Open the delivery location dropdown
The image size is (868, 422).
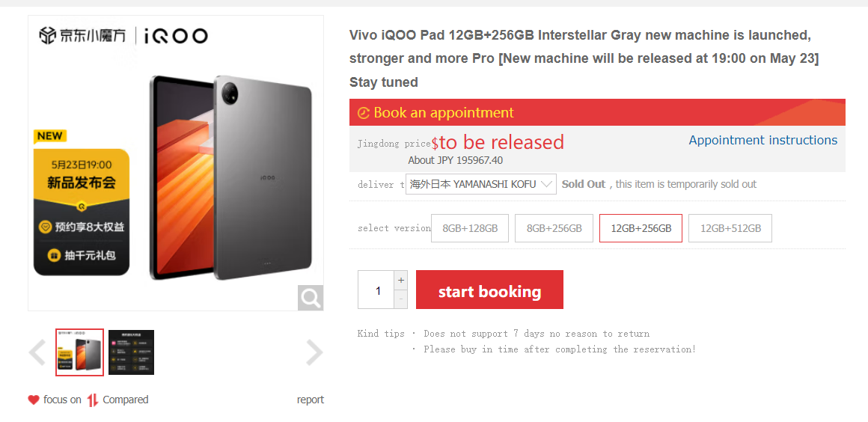pyautogui.click(x=480, y=184)
